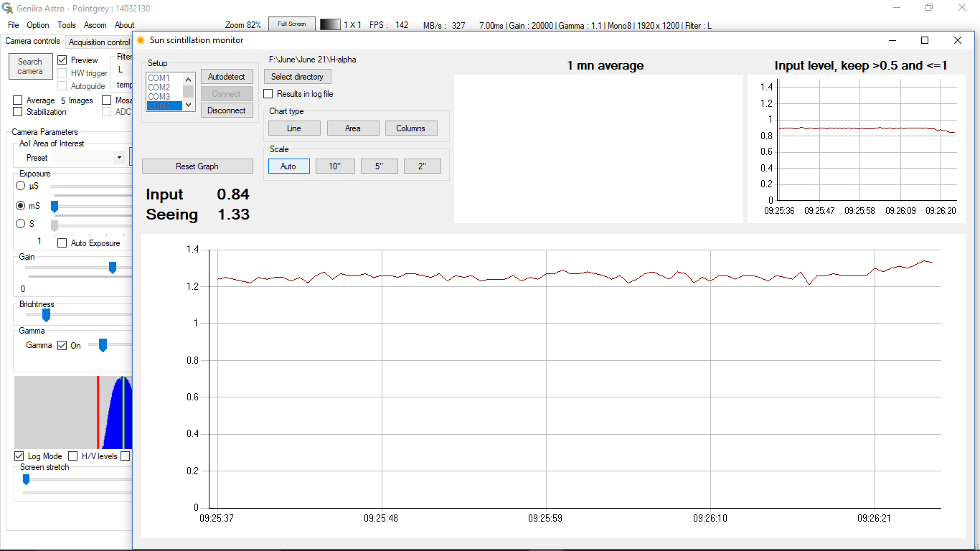This screenshot has height=551, width=980.
Task: Select the S exposure radio button
Action: point(21,224)
